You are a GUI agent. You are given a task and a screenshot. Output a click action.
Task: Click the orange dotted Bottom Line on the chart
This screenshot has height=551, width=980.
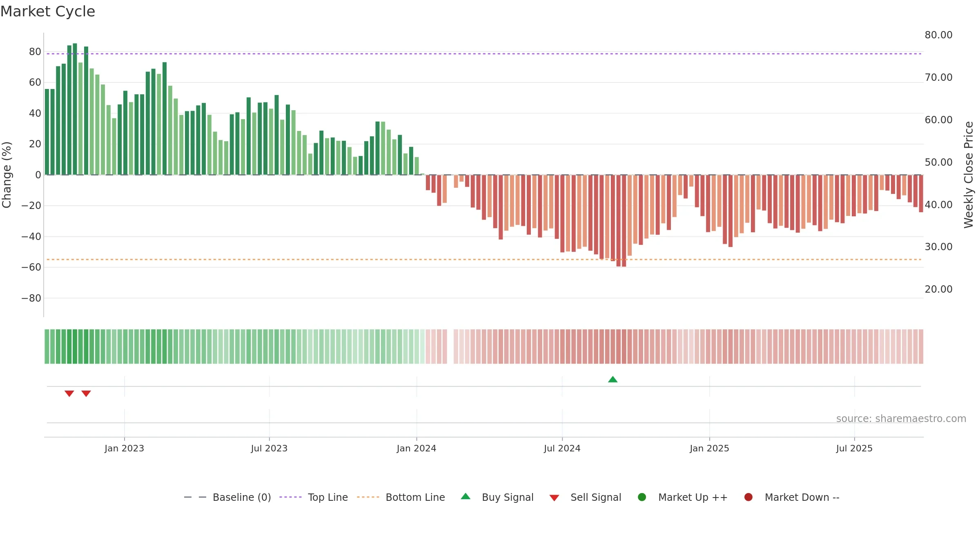[x=484, y=260]
